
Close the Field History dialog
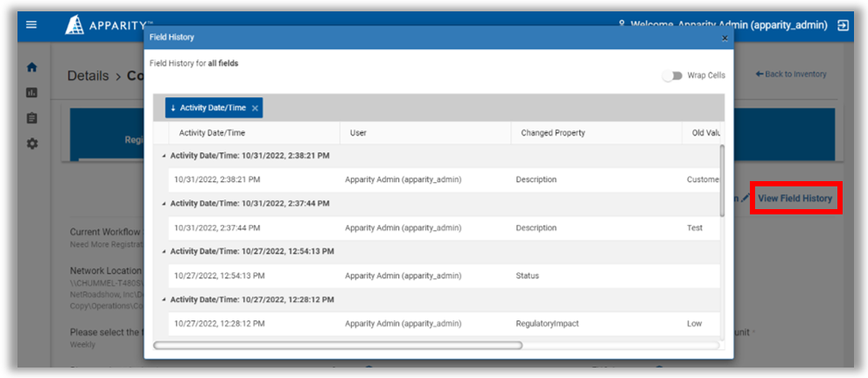coord(724,38)
